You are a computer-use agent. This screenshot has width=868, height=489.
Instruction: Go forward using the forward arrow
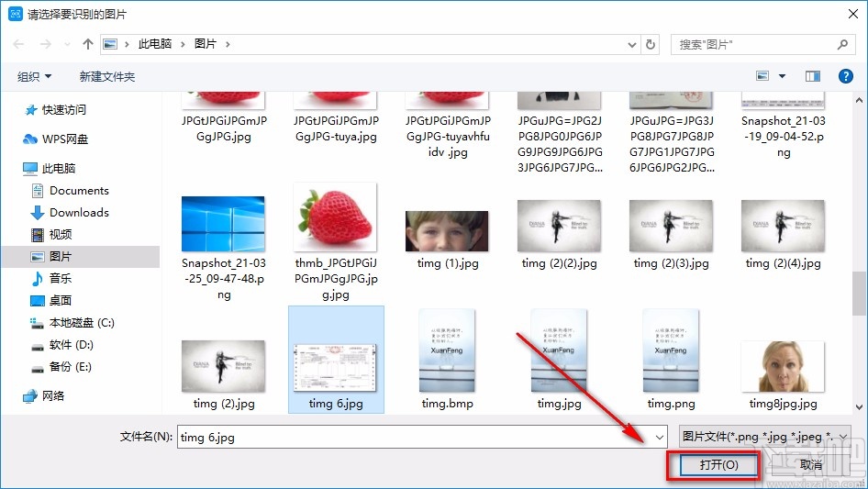click(45, 44)
